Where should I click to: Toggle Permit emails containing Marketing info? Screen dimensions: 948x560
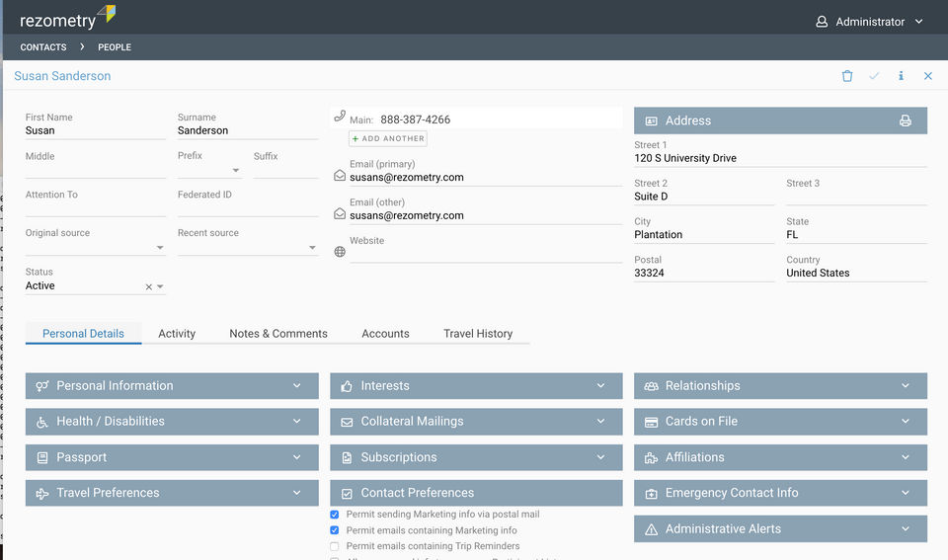tap(335, 530)
